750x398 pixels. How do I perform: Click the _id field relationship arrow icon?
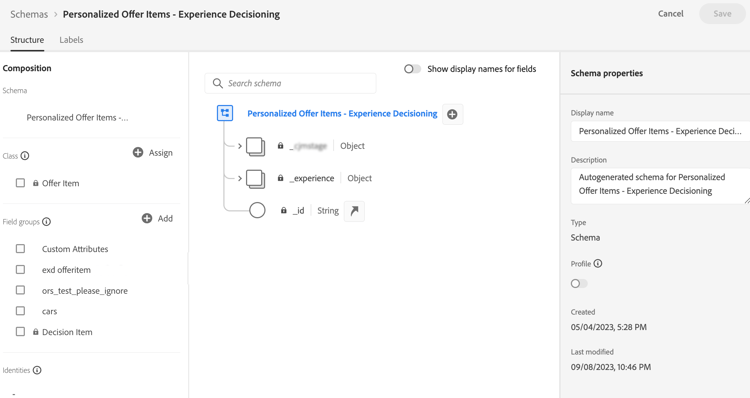click(x=354, y=211)
